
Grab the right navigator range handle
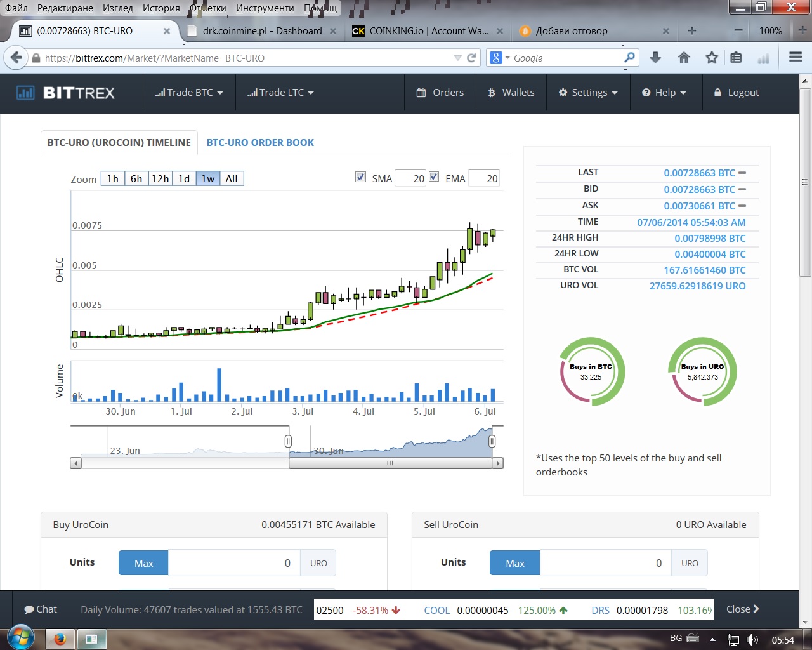[x=492, y=441]
